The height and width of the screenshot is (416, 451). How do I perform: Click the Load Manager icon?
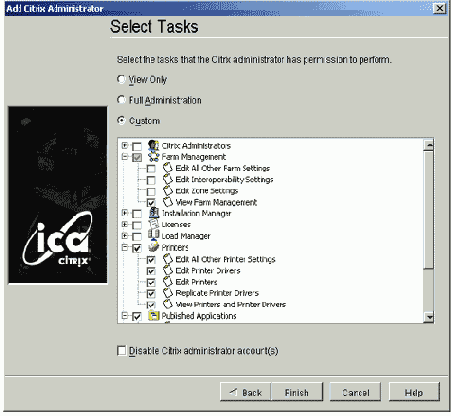tap(153, 235)
